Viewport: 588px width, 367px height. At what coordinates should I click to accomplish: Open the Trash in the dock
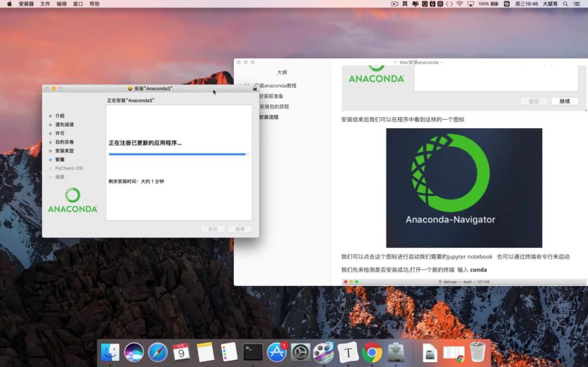point(478,352)
